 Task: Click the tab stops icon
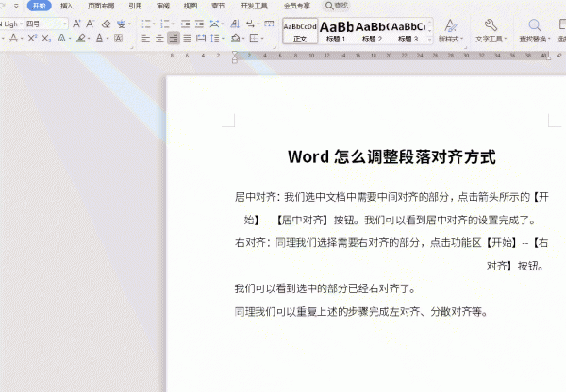click(x=269, y=24)
